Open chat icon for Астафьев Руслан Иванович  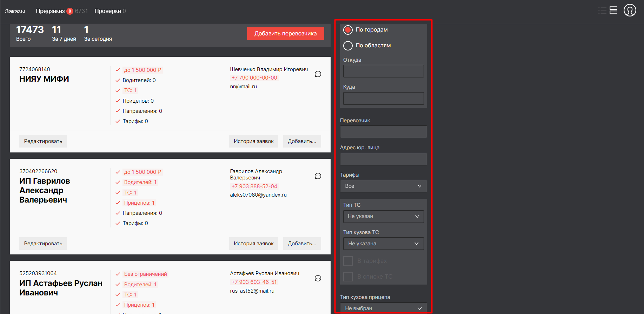(318, 278)
